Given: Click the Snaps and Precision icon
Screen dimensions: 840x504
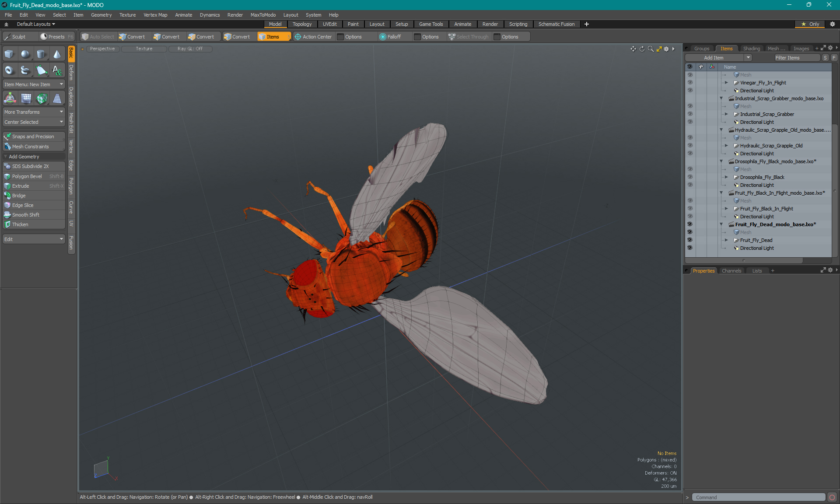Looking at the screenshot, I should click(7, 136).
